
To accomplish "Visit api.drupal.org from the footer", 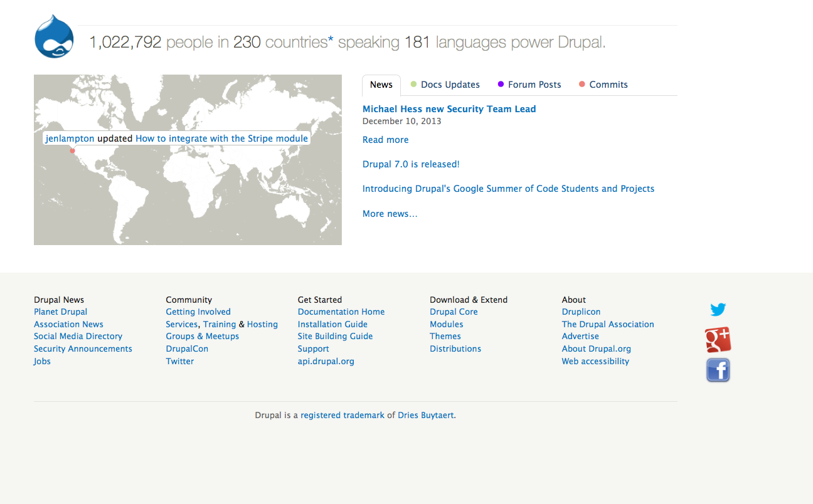I will click(326, 361).
